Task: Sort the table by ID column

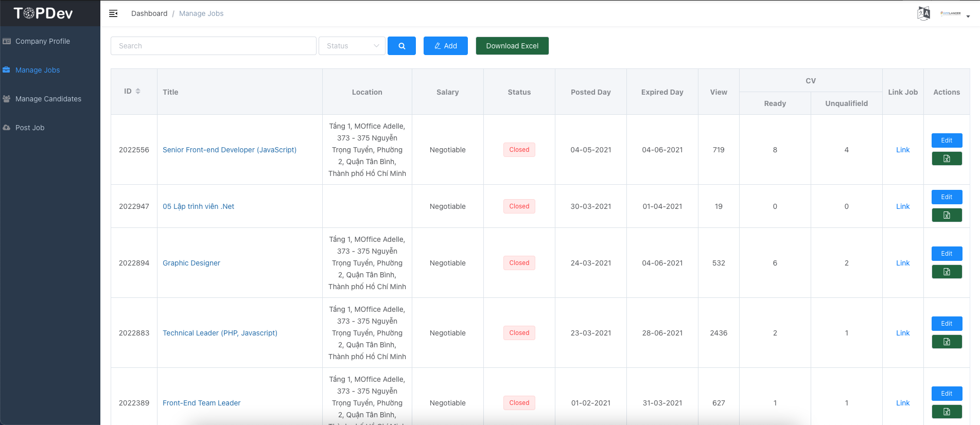Action: tap(137, 92)
